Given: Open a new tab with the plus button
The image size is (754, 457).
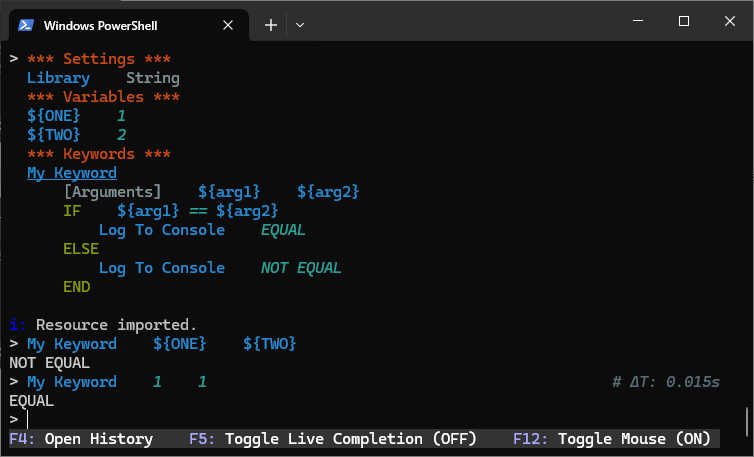Looking at the screenshot, I should click(271, 25).
